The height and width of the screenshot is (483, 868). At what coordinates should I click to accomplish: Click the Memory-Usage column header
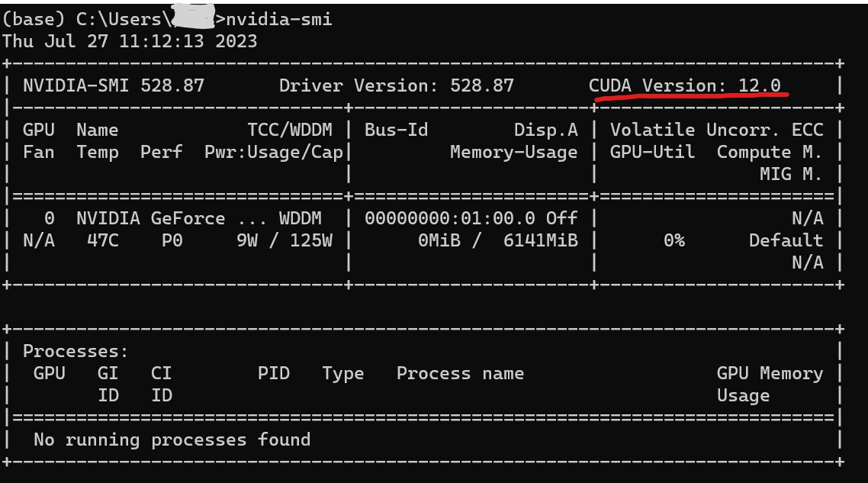click(x=513, y=152)
